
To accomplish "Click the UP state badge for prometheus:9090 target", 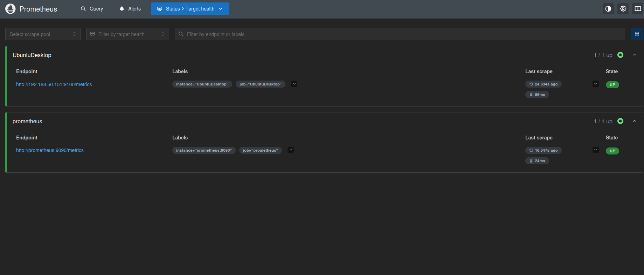I will pos(612,151).
